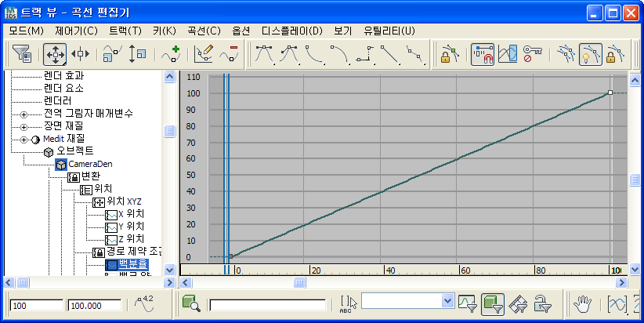Click the hierarchy tree scroll-down arrow
Viewport: 644px width, 323px height.
[x=170, y=270]
